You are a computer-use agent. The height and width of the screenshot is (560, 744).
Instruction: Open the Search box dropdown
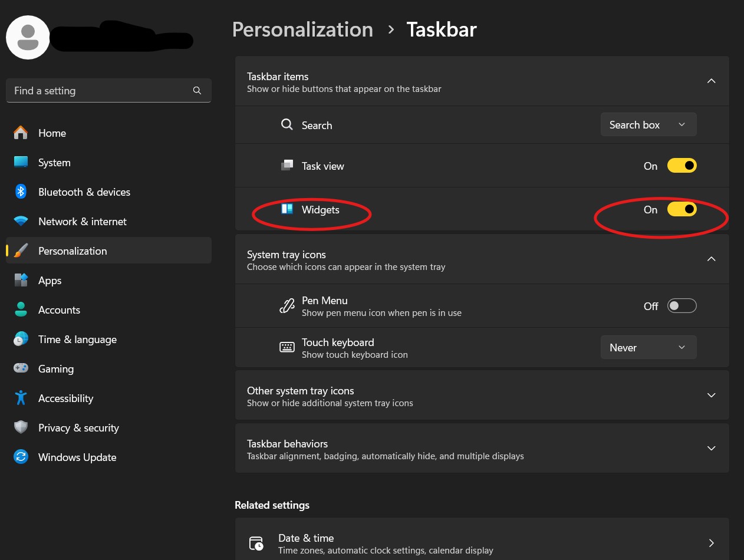pos(648,125)
